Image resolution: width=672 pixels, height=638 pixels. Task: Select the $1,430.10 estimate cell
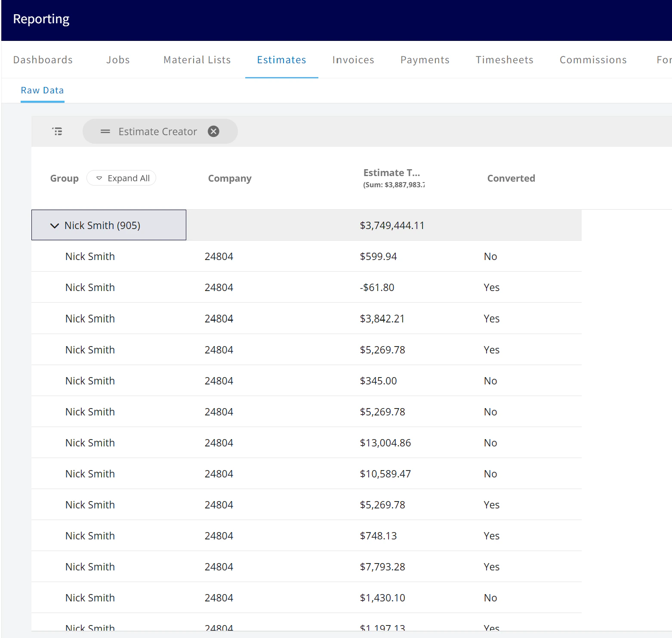pos(382,598)
